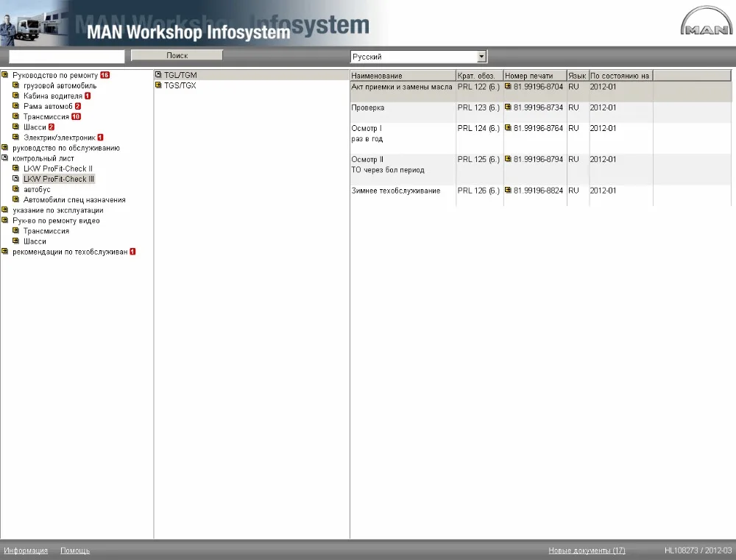Click the icon beside LKW ProFit-Check II
736x560 pixels.
16,168
